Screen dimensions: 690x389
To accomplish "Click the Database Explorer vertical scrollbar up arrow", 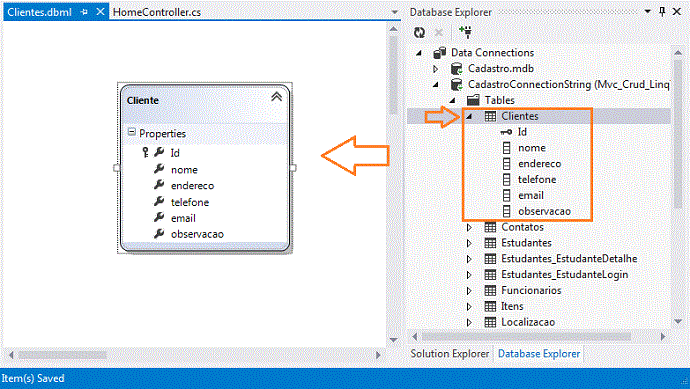I will (x=678, y=53).
